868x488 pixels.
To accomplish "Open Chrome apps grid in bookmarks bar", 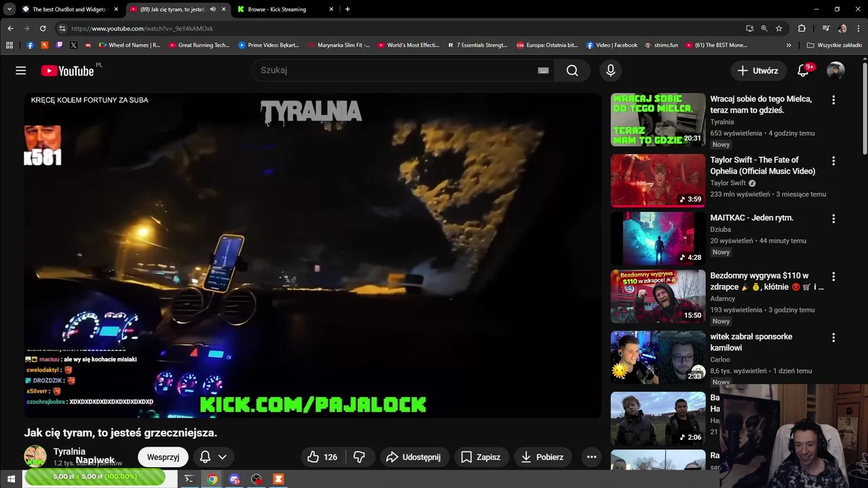I will 9,45.
